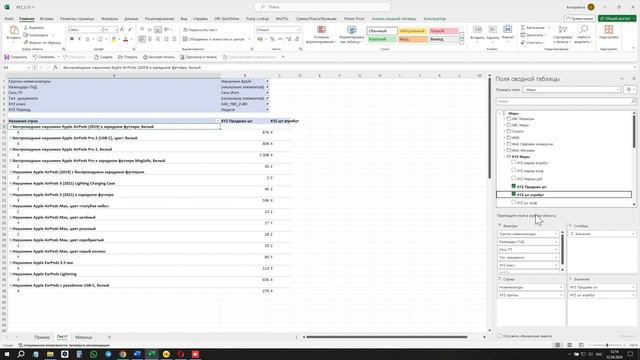Image resolution: width=640 pixels, height=360 pixels.
Task: Toggle bold formatting
Action: coord(72,39)
